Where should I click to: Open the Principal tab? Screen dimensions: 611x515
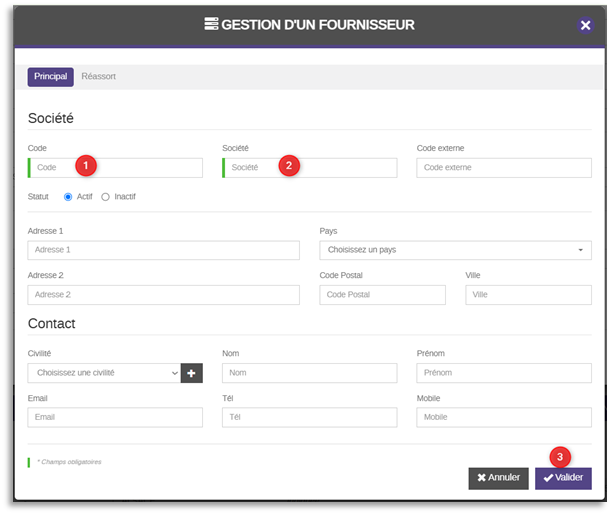pos(50,77)
